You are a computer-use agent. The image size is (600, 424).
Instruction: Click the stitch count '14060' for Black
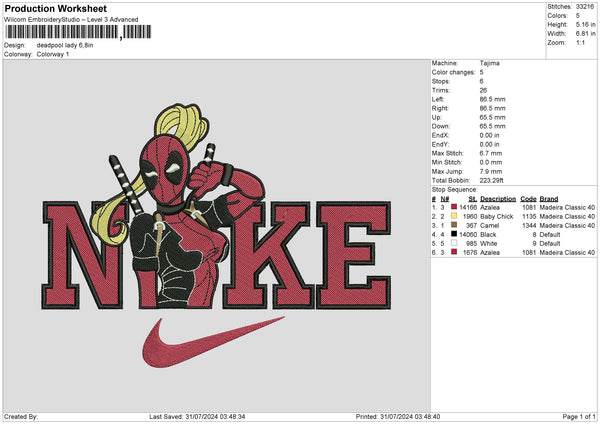[x=468, y=234]
